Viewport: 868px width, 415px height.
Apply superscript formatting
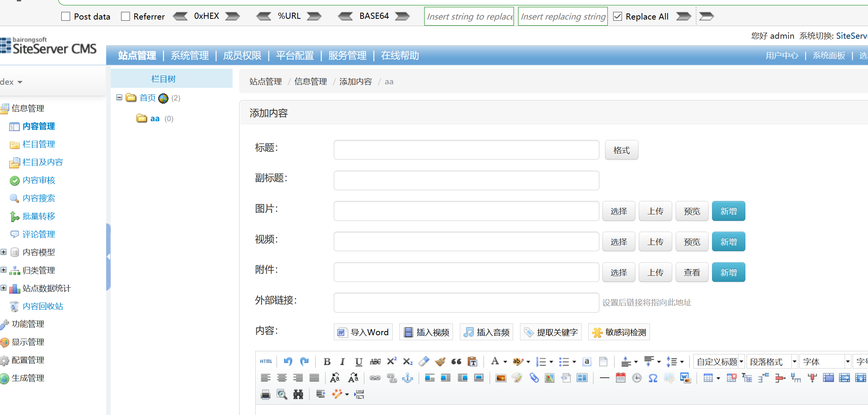[392, 361]
